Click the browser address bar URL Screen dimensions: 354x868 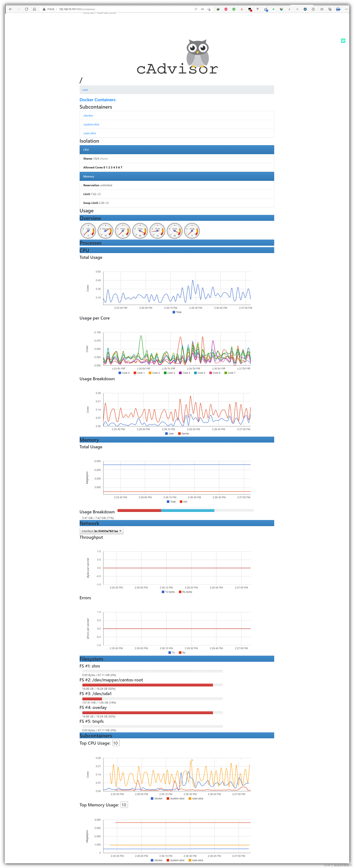(x=77, y=9)
